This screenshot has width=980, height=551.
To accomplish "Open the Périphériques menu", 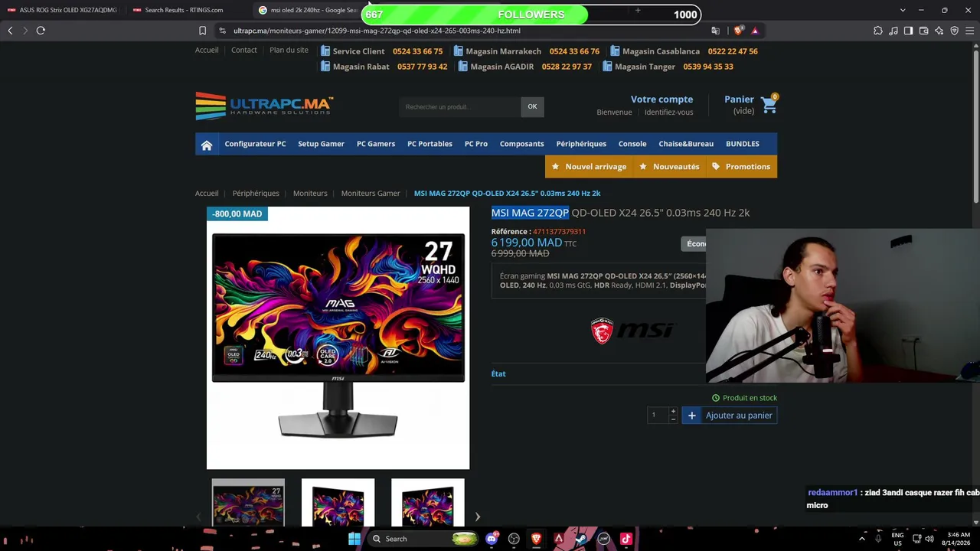I will [581, 144].
